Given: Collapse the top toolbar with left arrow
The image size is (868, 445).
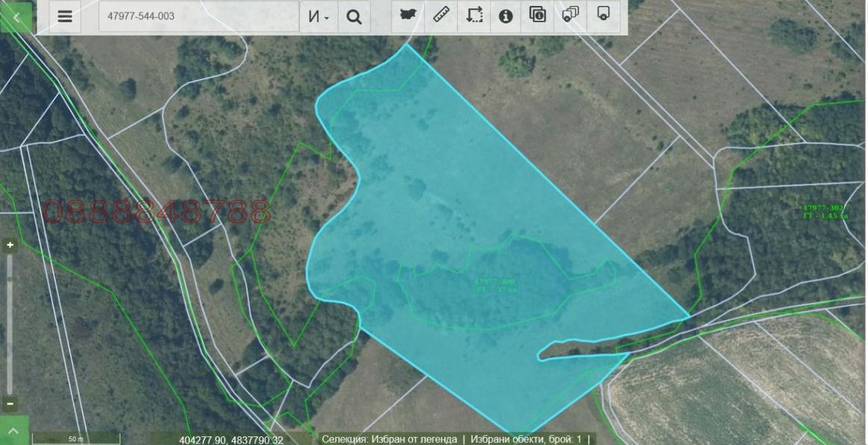Looking at the screenshot, I should pyautogui.click(x=16, y=16).
